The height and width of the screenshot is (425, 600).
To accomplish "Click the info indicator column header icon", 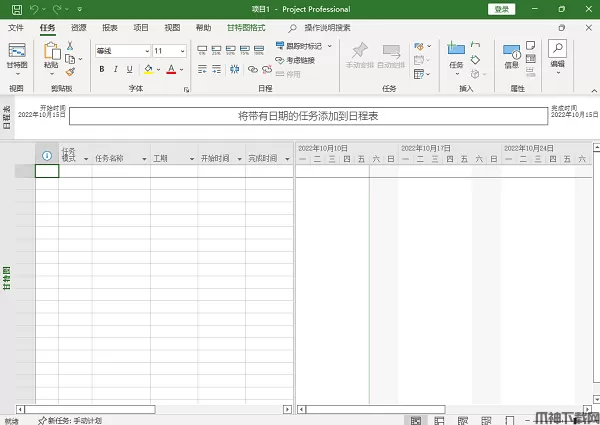I will pos(47,157).
